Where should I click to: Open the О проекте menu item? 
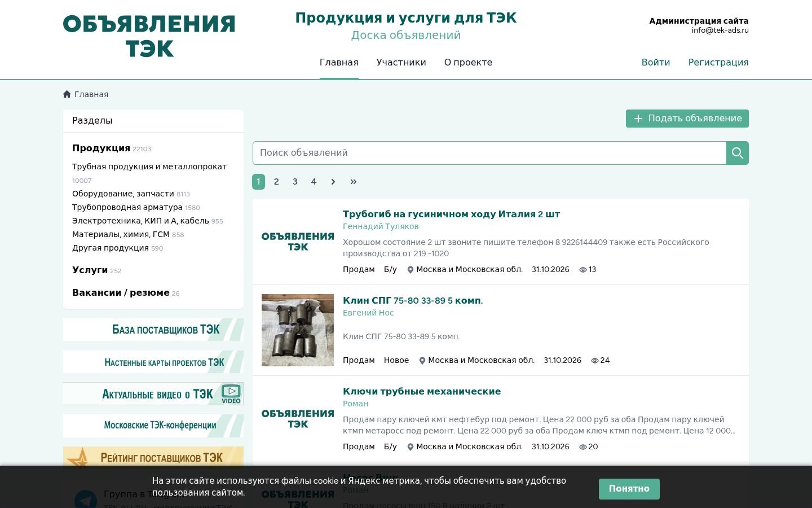tap(468, 63)
